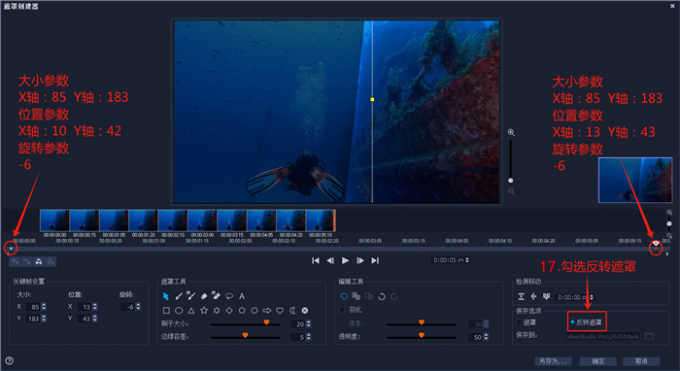Zoom in the preview with magnifier plus
This screenshot has width=680, height=371.
511,132
